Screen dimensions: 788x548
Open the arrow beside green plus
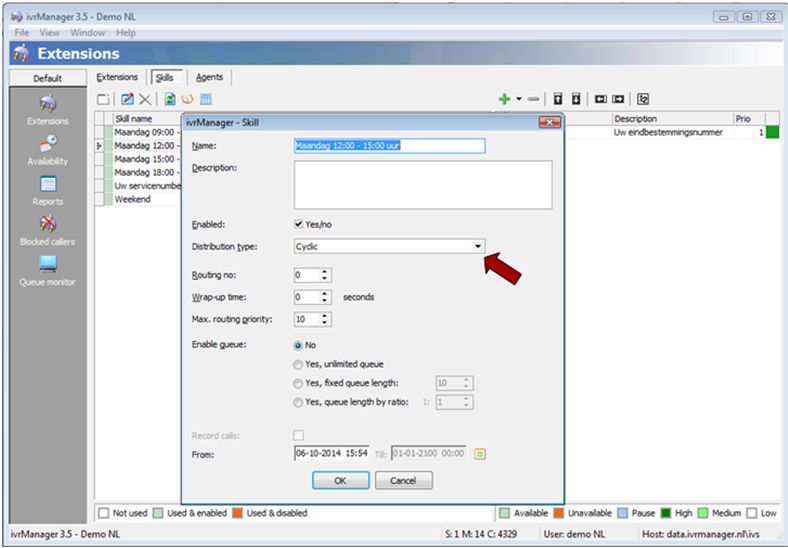tap(519, 99)
